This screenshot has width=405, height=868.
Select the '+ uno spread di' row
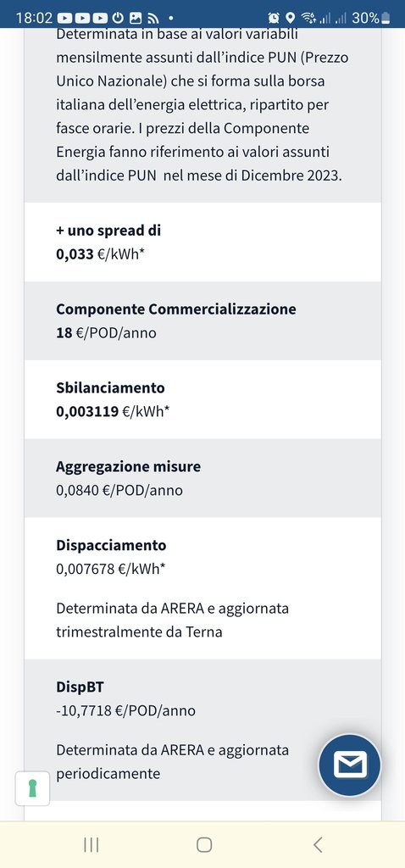coord(202,242)
